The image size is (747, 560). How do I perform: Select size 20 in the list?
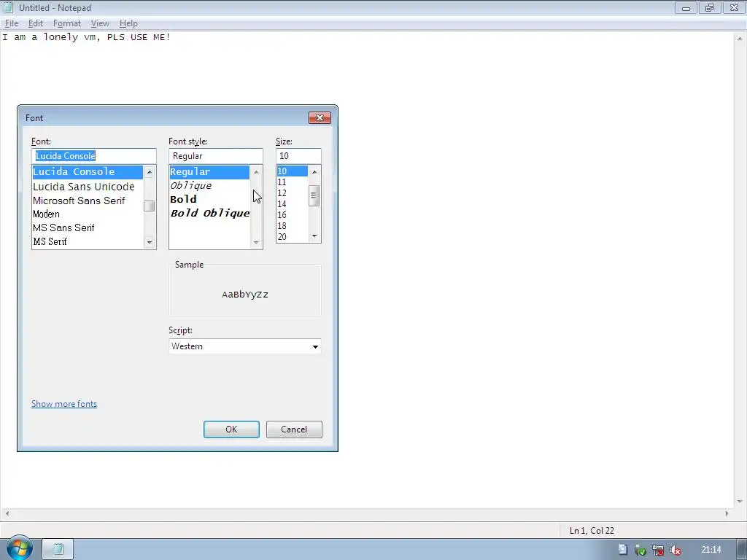pos(292,237)
